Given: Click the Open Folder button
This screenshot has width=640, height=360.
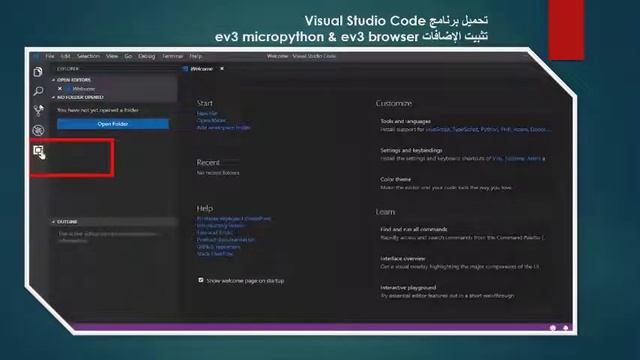Looking at the screenshot, I should pos(113,124).
